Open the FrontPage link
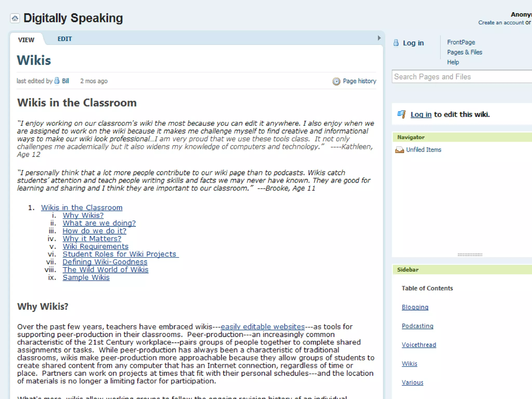 coord(461,42)
